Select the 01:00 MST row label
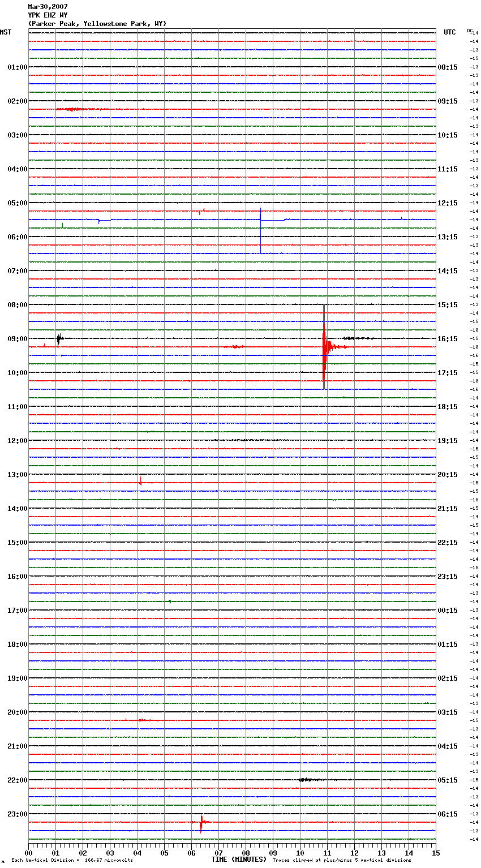The image size is (481, 868). click(x=18, y=67)
